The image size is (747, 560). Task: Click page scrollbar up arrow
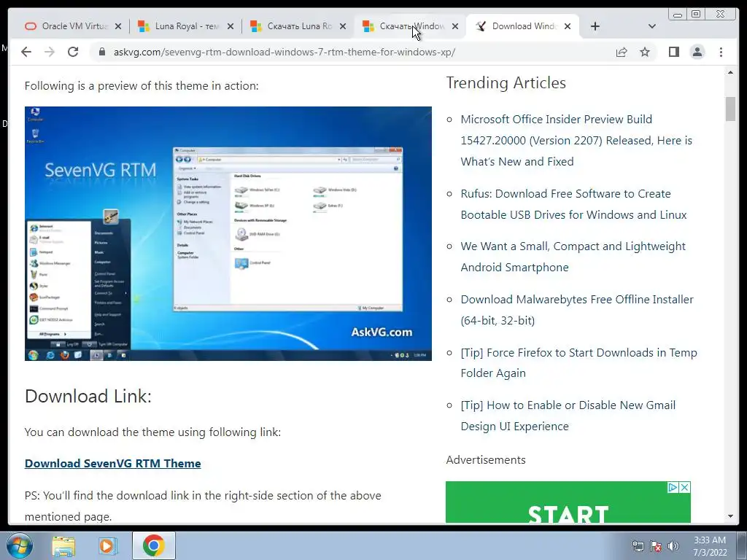pyautogui.click(x=730, y=73)
